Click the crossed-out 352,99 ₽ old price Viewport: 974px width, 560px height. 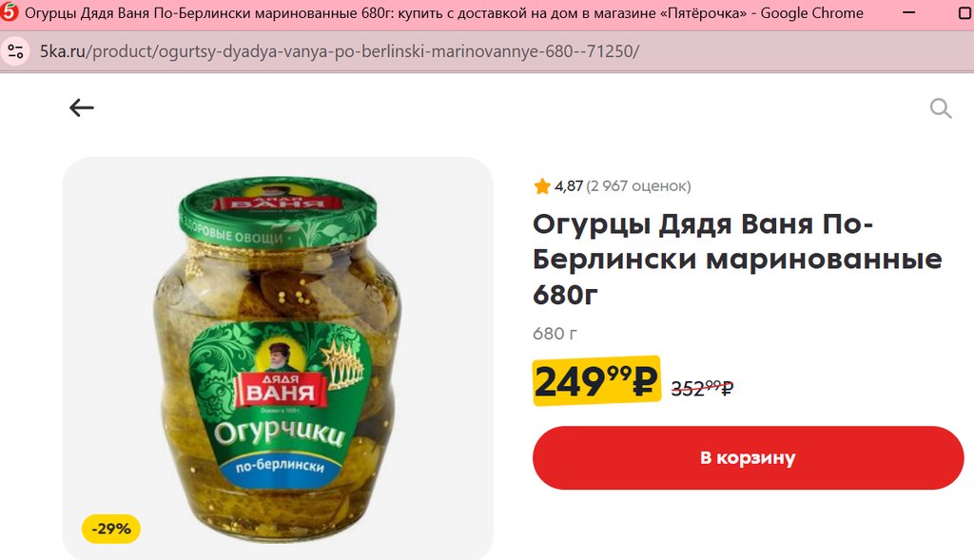coord(702,388)
